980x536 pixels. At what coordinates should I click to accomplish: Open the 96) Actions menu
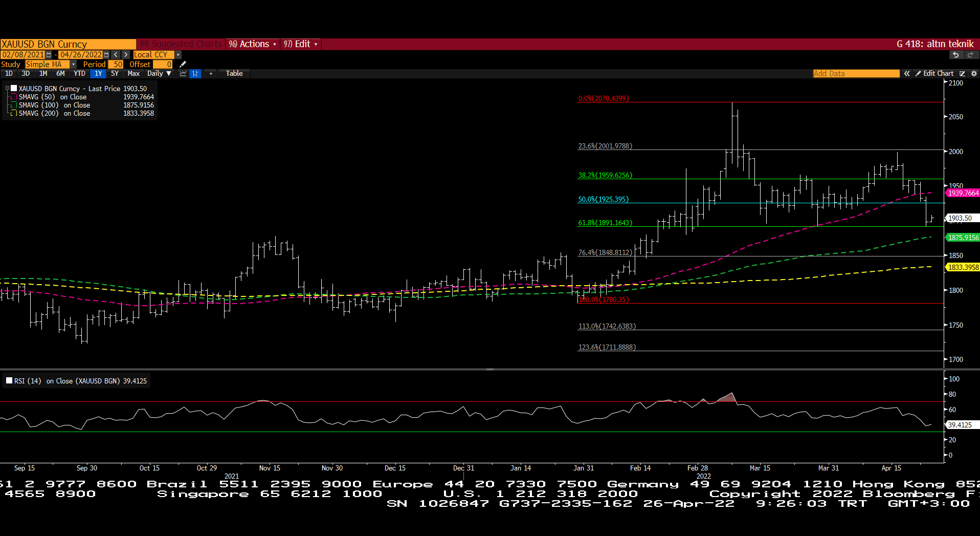pos(252,44)
